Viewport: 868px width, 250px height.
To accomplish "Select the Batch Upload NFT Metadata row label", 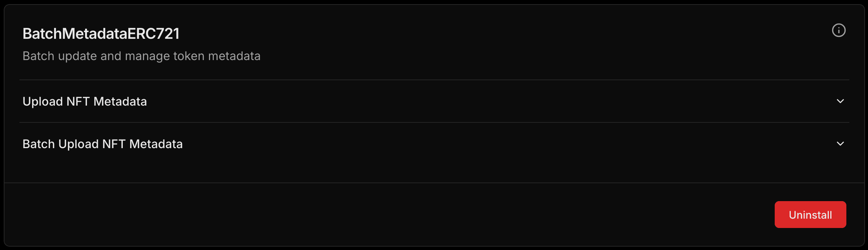I will [103, 144].
